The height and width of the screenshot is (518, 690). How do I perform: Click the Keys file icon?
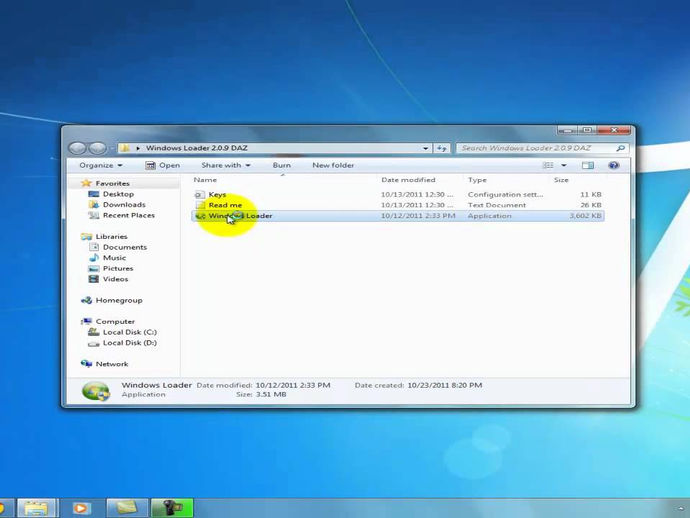point(200,195)
